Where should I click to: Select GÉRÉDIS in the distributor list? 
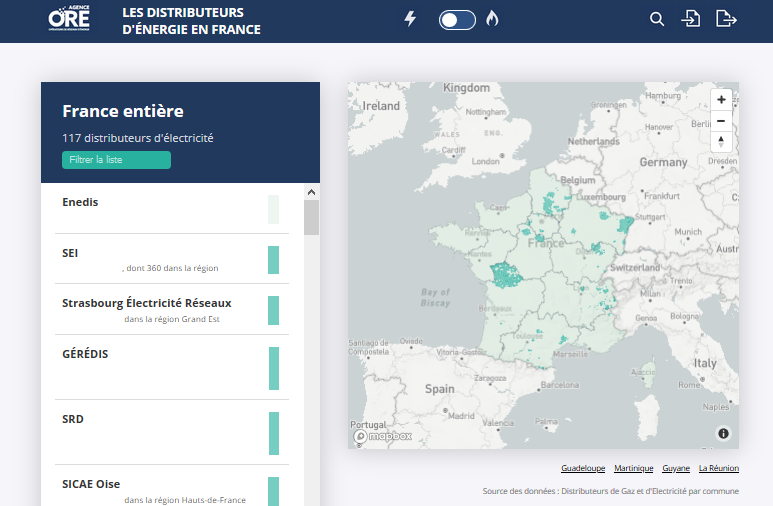click(x=172, y=367)
